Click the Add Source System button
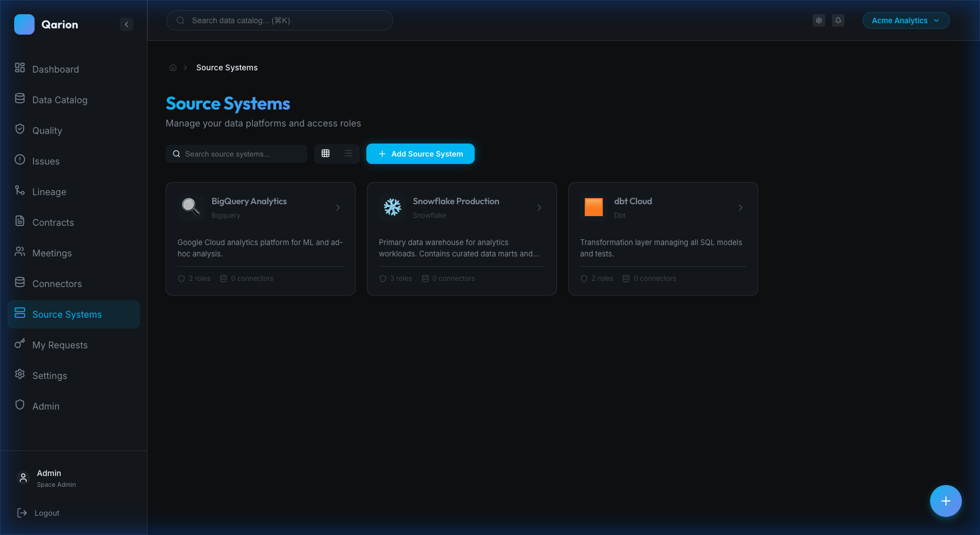The height and width of the screenshot is (535, 980). pyautogui.click(x=420, y=154)
